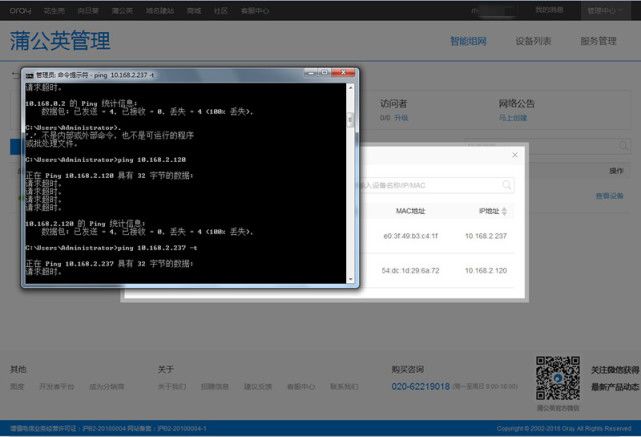Click the 我的消息 link
This screenshot has width=641, height=437.
[550, 10]
